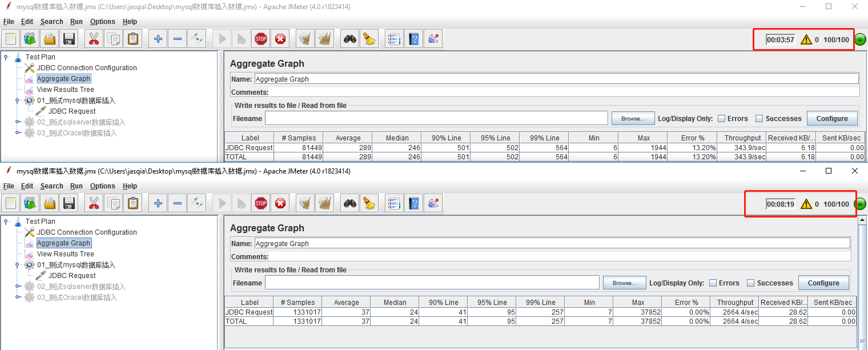Viewport: 868px width, 350px height.
Task: Click Name field in bottom window
Action: (552, 243)
